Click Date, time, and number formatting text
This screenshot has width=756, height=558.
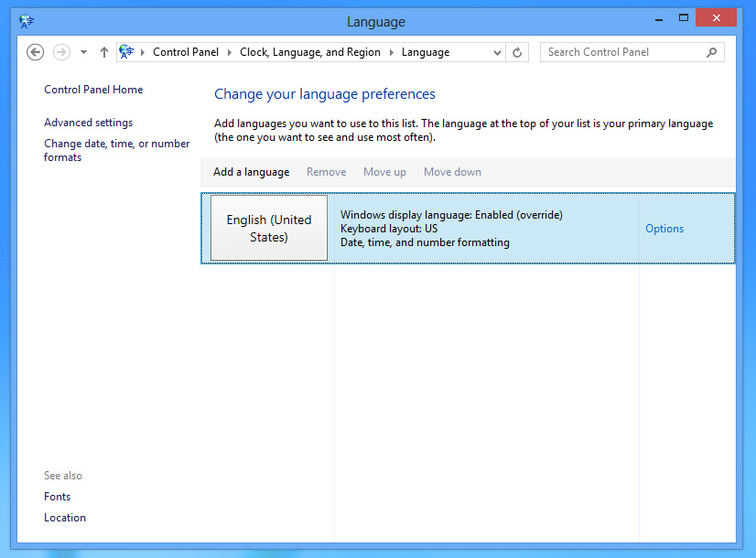tap(425, 242)
